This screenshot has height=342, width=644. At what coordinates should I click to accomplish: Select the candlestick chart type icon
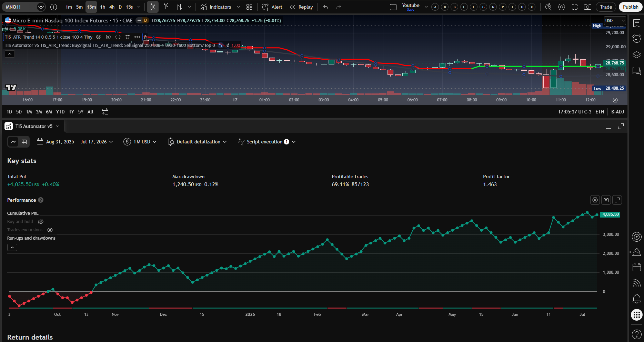[153, 7]
